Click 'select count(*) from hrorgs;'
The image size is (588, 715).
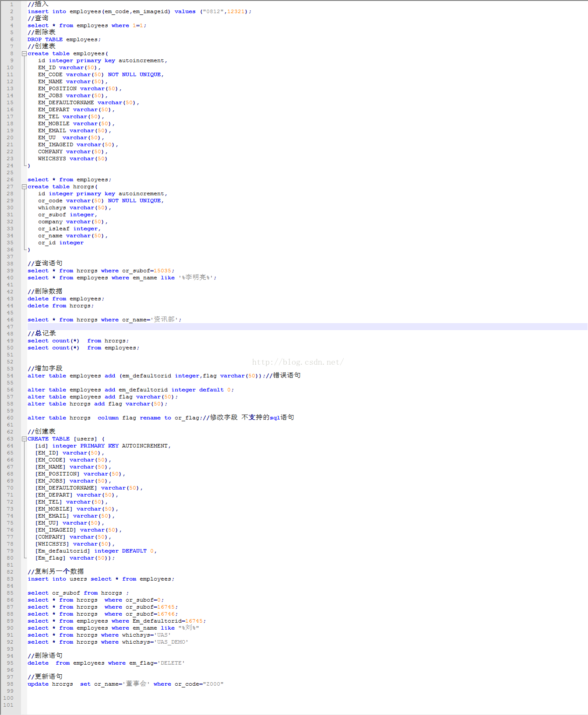point(78,341)
